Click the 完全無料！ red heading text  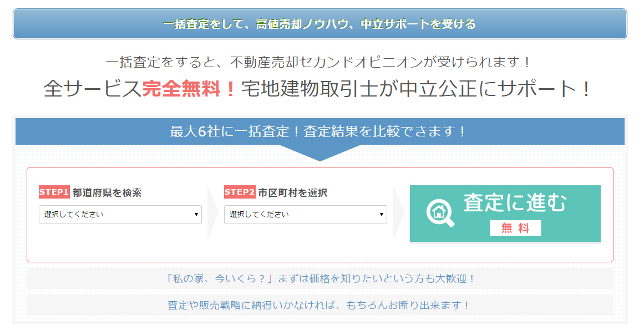click(189, 89)
